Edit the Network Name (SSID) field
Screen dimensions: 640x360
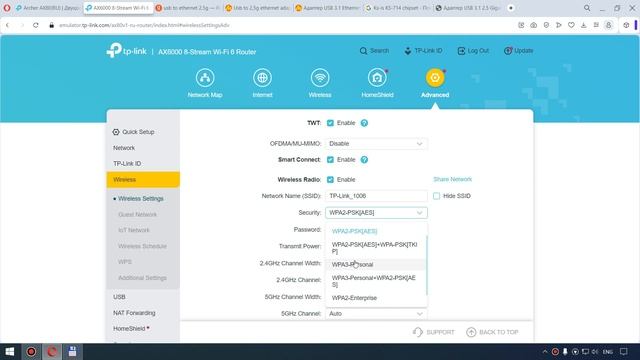coord(376,196)
